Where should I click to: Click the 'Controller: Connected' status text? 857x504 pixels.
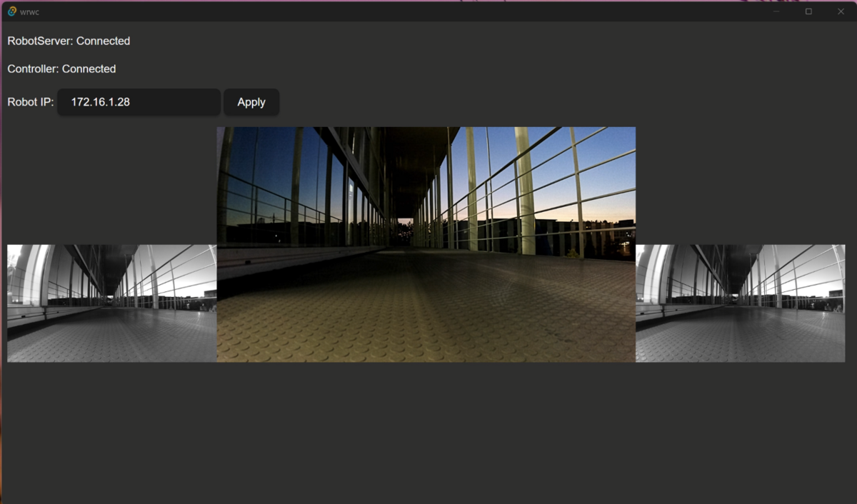pyautogui.click(x=61, y=69)
